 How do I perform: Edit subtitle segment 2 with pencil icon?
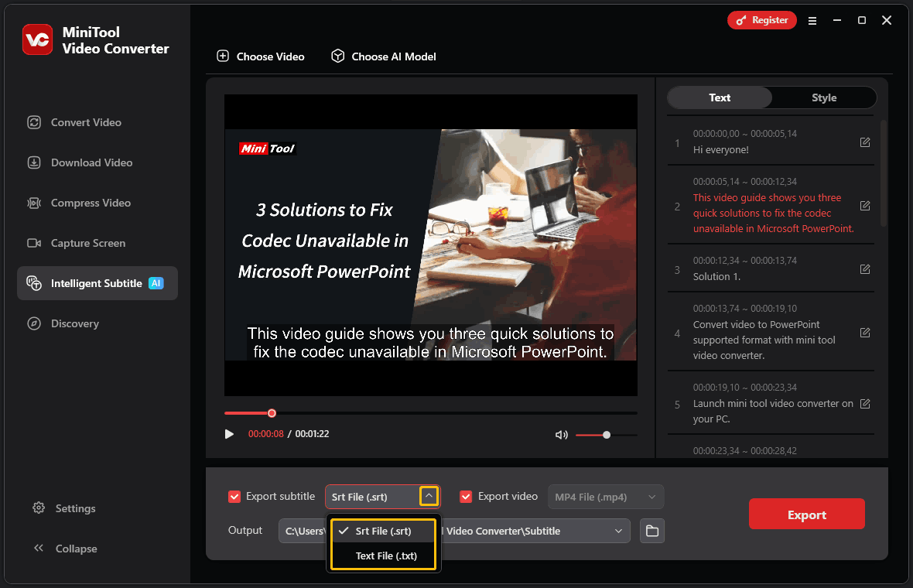tap(864, 206)
